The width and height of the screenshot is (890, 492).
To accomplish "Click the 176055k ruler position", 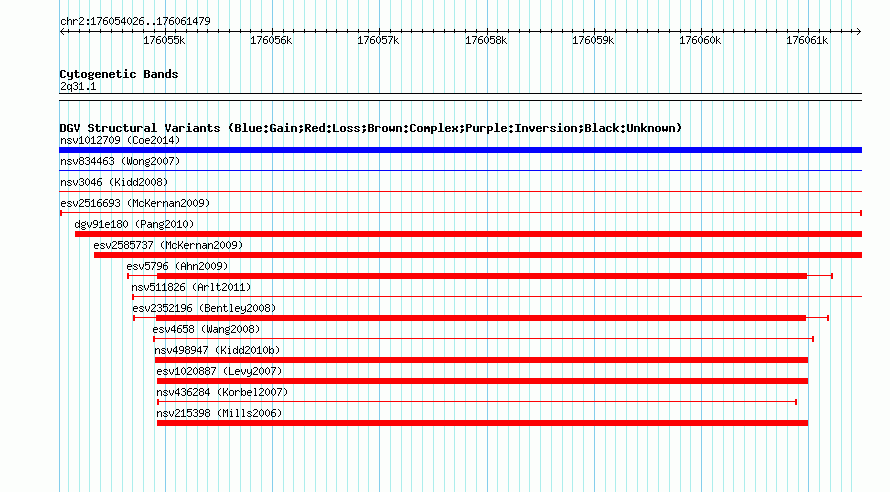I will click(164, 40).
